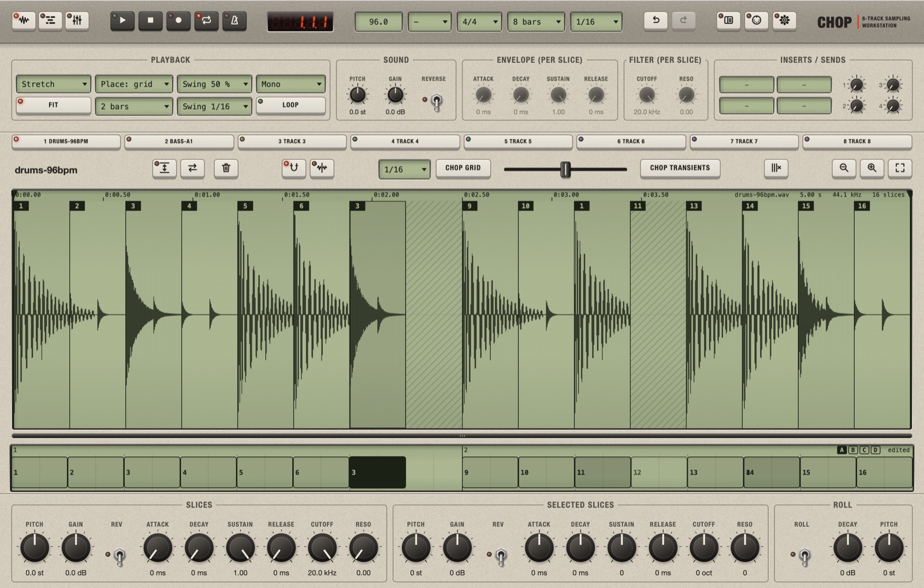Click the Sound PITCH knob
This screenshot has height=588, width=924.
[357, 95]
